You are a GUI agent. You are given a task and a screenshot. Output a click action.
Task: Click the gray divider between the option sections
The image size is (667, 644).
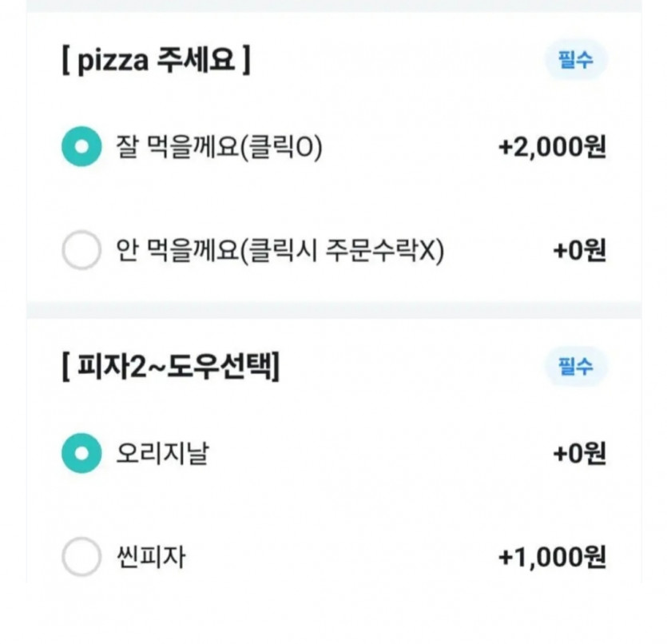(x=334, y=311)
